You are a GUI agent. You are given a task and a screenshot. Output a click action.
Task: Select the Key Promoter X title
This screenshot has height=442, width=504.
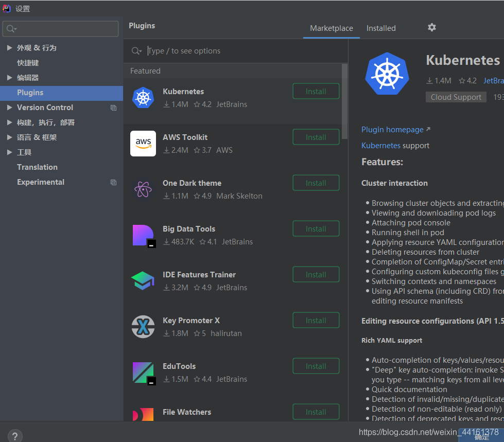(x=191, y=320)
